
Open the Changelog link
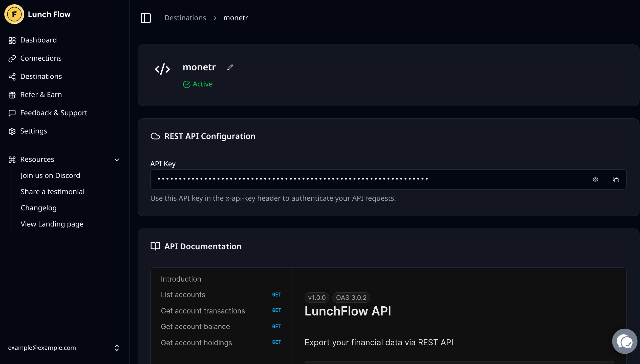coord(39,208)
